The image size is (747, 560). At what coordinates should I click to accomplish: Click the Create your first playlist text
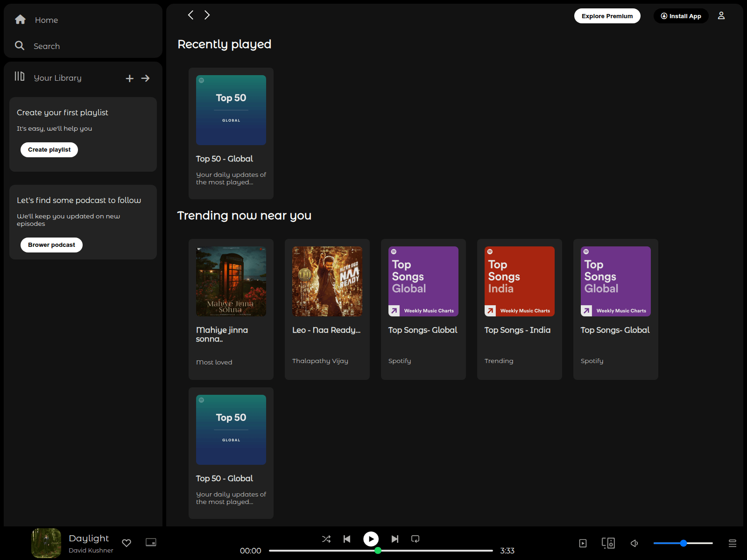pos(63,112)
